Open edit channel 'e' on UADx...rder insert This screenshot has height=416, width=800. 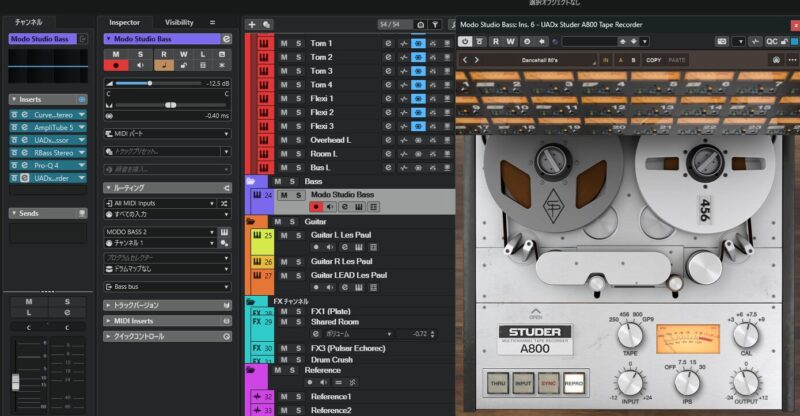pyautogui.click(x=24, y=178)
